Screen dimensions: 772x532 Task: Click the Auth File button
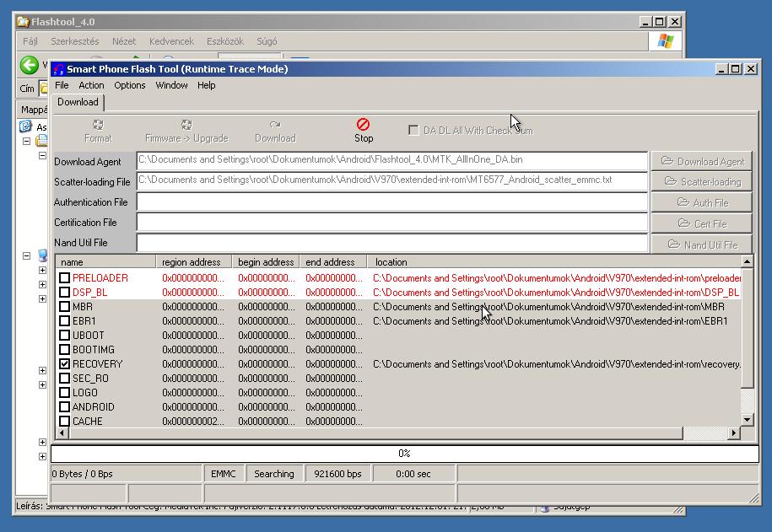[x=702, y=202]
